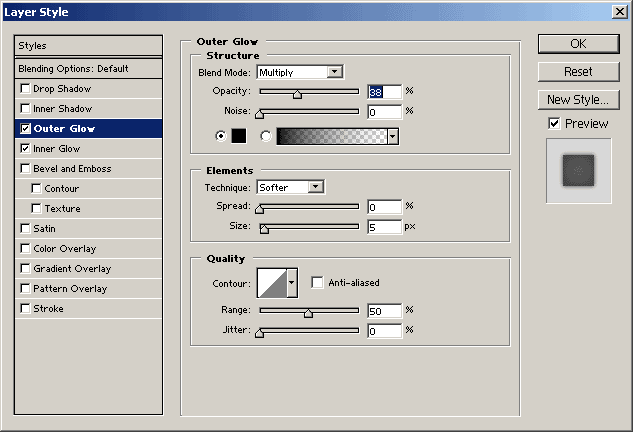Enable the Bevel and Emboss checkbox
Screen dimensions: 633x432
(x=25, y=168)
